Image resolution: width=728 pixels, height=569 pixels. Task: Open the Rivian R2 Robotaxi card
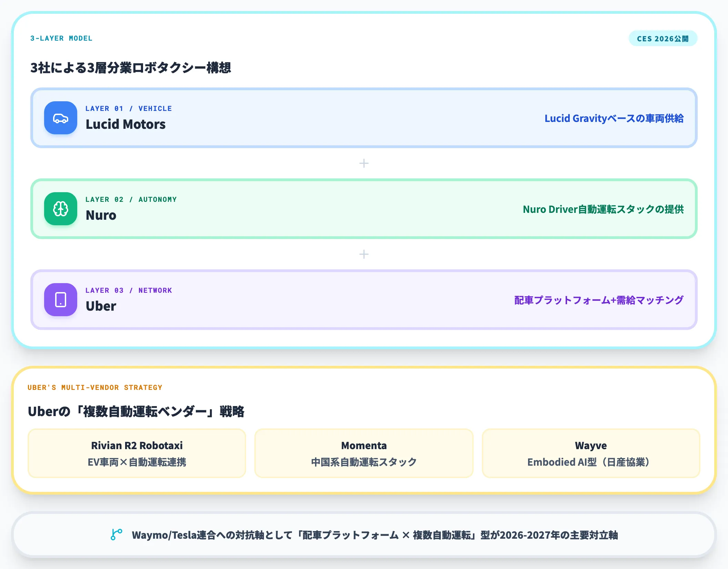coord(137,453)
